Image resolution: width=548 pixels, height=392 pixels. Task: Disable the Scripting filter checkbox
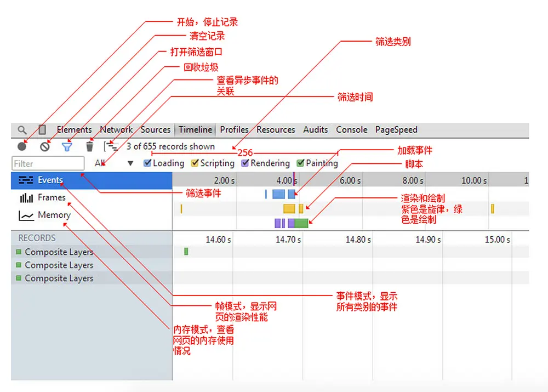pyautogui.click(x=194, y=163)
